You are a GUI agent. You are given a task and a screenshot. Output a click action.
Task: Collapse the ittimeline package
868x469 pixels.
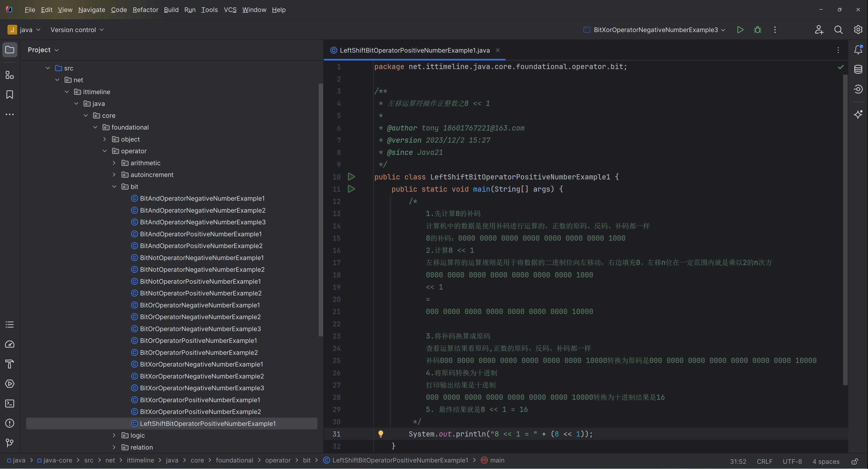coord(67,92)
